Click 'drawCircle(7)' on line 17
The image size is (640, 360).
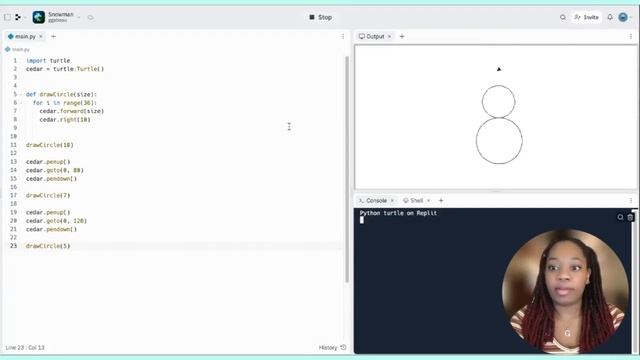pyautogui.click(x=48, y=196)
